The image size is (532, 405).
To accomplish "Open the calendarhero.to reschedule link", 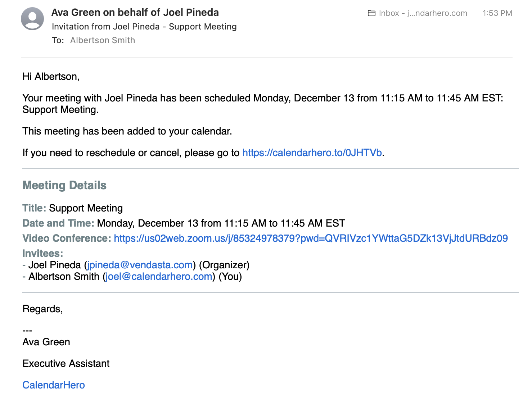I will (x=312, y=153).
